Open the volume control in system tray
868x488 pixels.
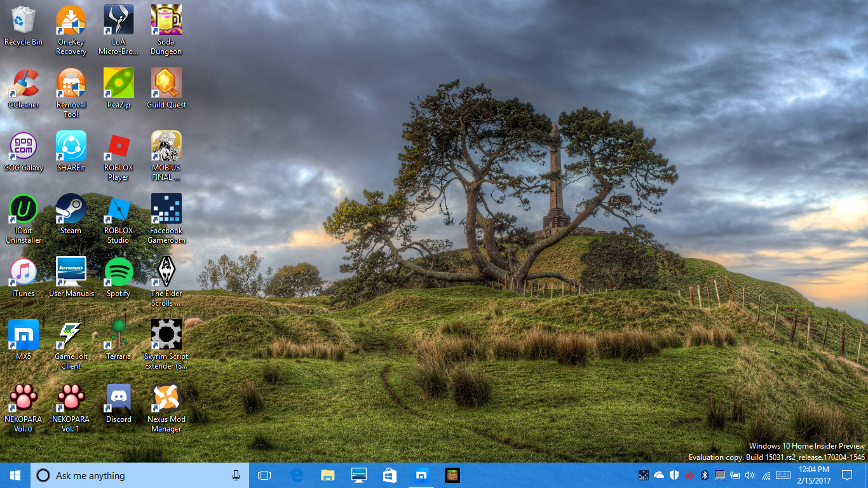pos(750,475)
